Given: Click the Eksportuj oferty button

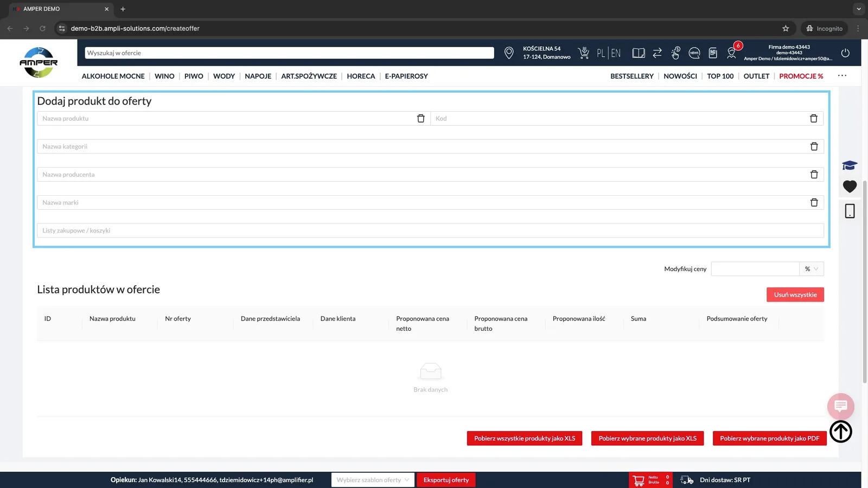Looking at the screenshot, I should 446,480.
